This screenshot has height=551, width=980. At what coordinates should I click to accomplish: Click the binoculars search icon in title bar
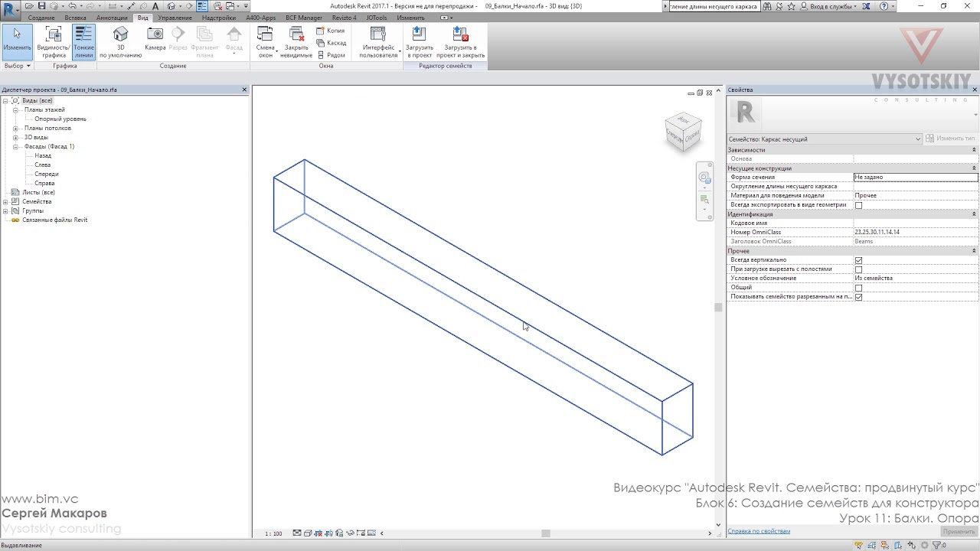pos(767,6)
